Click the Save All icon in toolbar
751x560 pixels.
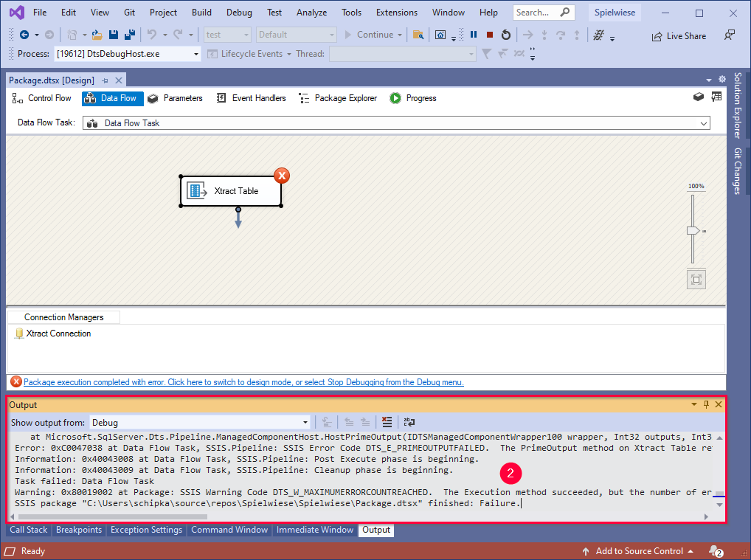click(x=128, y=35)
